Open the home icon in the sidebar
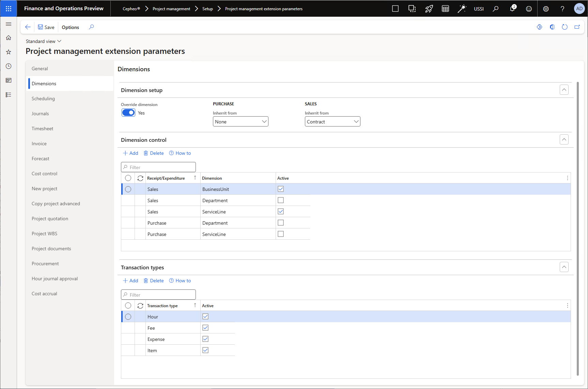The image size is (588, 389). click(x=9, y=38)
